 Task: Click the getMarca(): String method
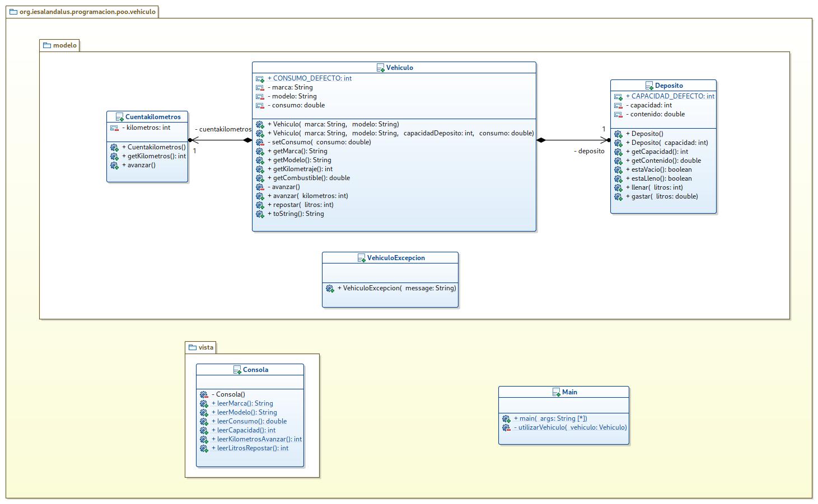pyautogui.click(x=297, y=151)
